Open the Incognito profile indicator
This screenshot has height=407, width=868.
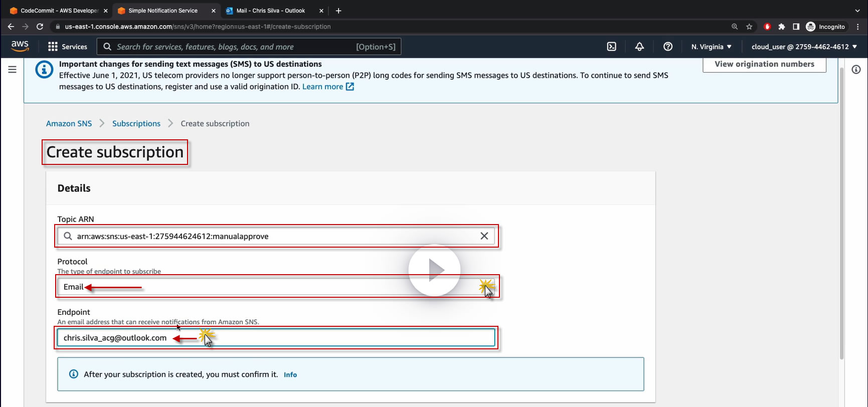click(x=825, y=27)
